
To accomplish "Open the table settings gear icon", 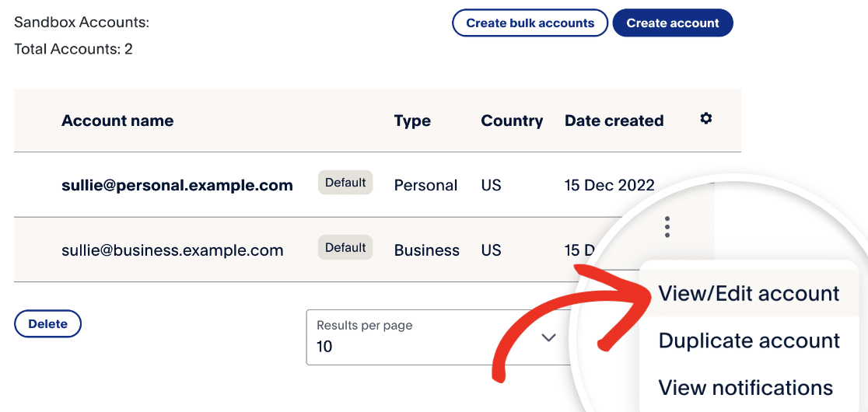I will [706, 119].
